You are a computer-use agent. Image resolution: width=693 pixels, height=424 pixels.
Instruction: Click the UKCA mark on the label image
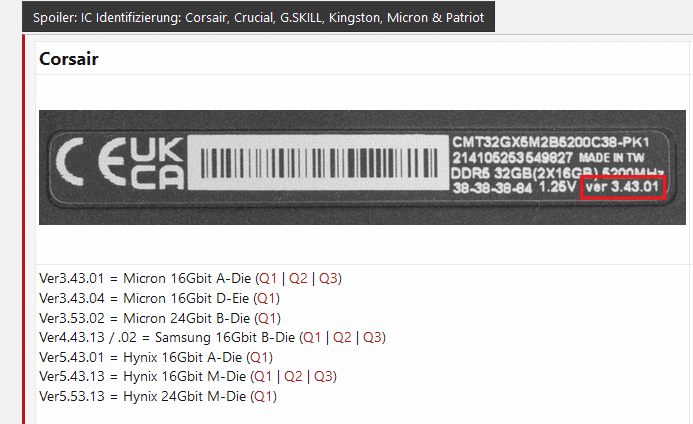(x=157, y=164)
